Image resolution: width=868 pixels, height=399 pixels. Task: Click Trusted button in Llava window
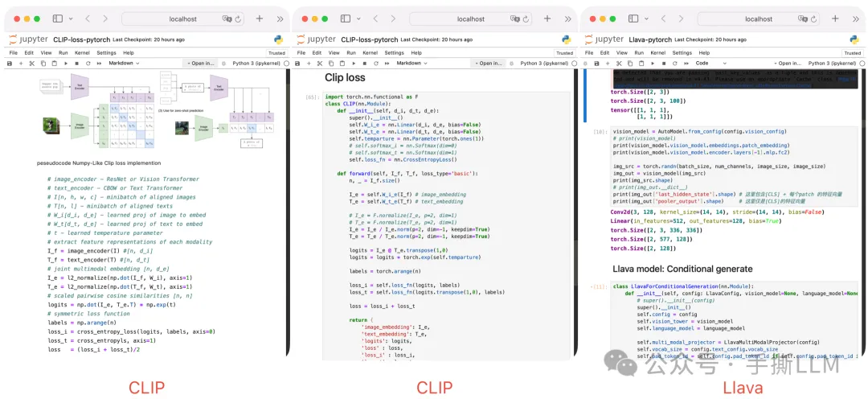[x=853, y=52]
